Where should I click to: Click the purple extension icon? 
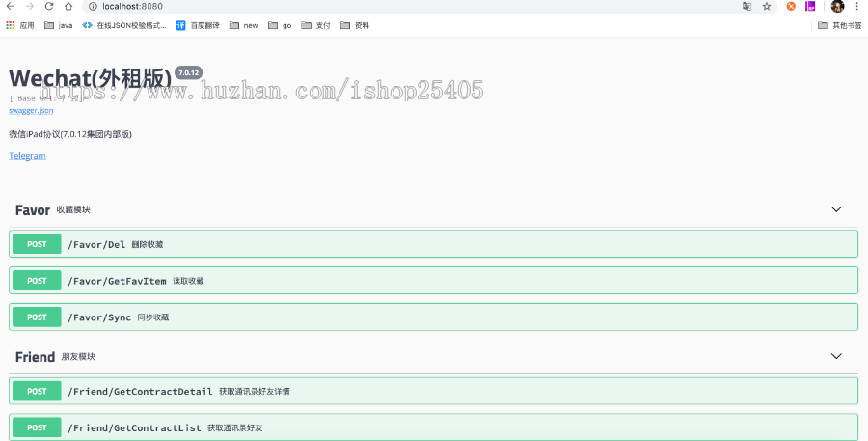coord(810,6)
